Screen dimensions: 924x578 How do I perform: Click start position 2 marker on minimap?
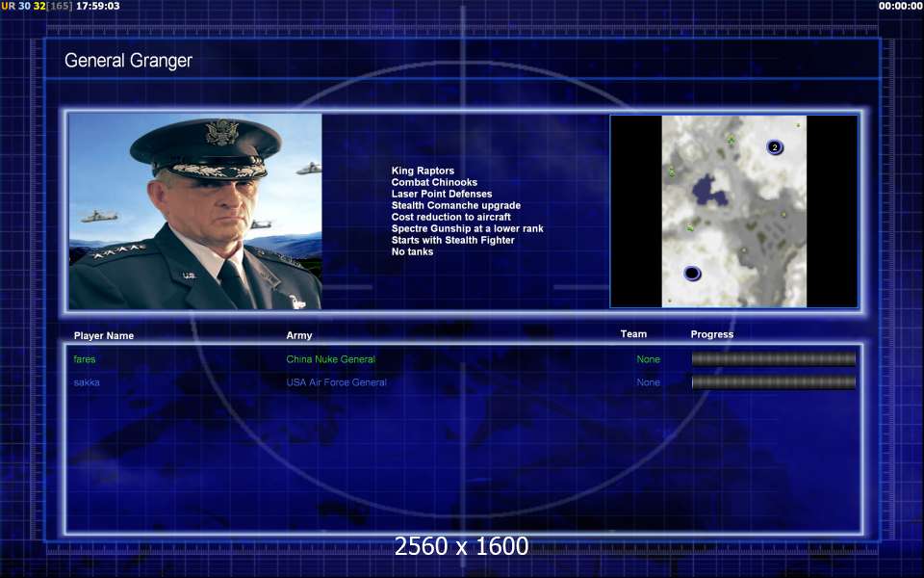click(x=774, y=147)
